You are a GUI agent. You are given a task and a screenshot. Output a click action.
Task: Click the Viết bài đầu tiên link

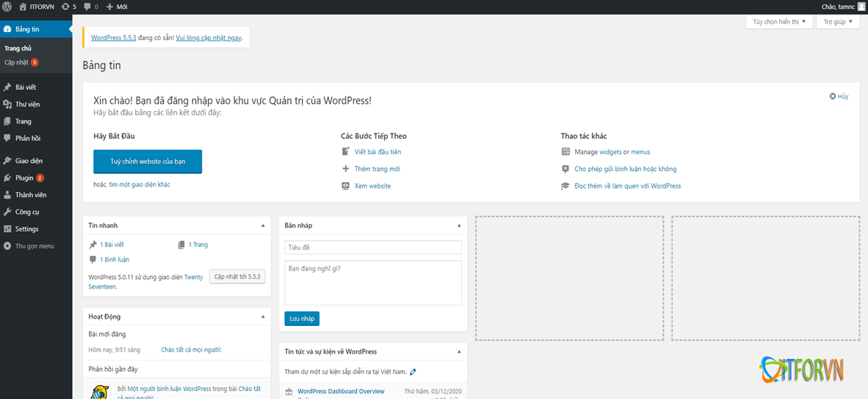coord(377,152)
